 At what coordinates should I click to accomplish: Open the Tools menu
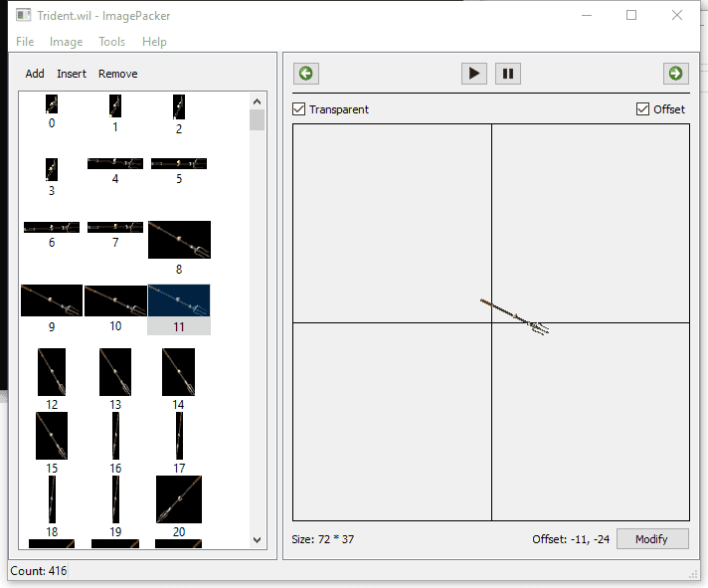pos(111,42)
